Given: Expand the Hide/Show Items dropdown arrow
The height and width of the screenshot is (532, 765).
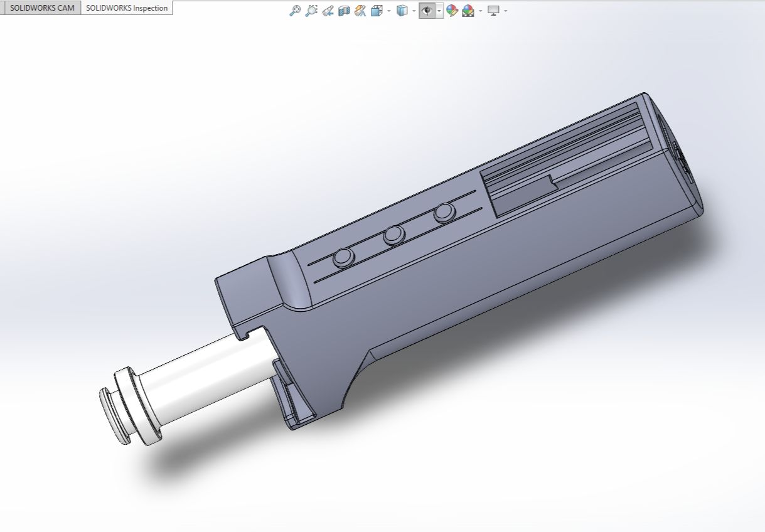Looking at the screenshot, I should [439, 11].
